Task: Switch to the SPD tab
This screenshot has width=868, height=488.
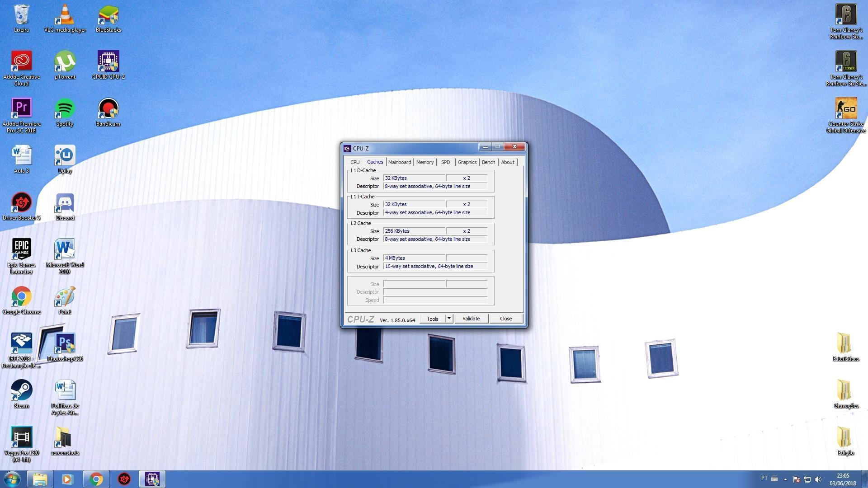Action: (446, 162)
